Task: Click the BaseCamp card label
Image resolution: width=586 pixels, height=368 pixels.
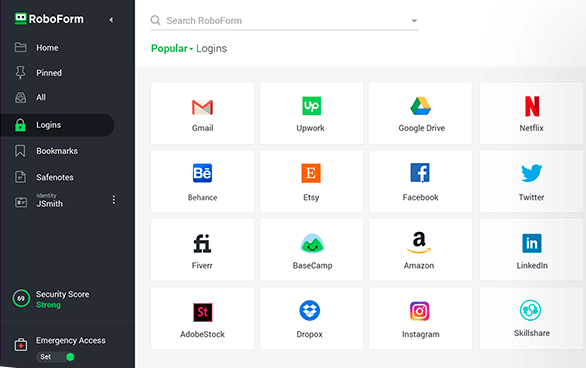Action: coord(312,266)
